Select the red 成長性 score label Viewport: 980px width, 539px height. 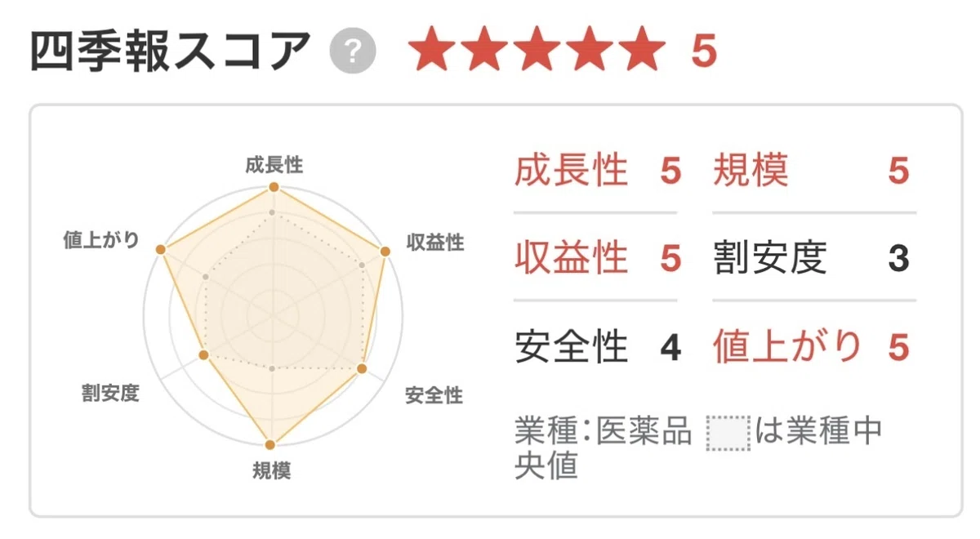572,171
